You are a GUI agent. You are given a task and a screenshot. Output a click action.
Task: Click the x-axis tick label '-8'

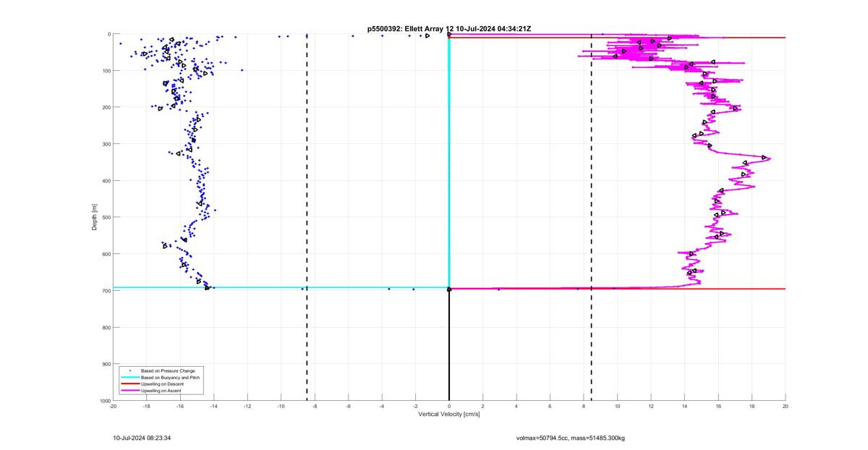click(x=315, y=406)
